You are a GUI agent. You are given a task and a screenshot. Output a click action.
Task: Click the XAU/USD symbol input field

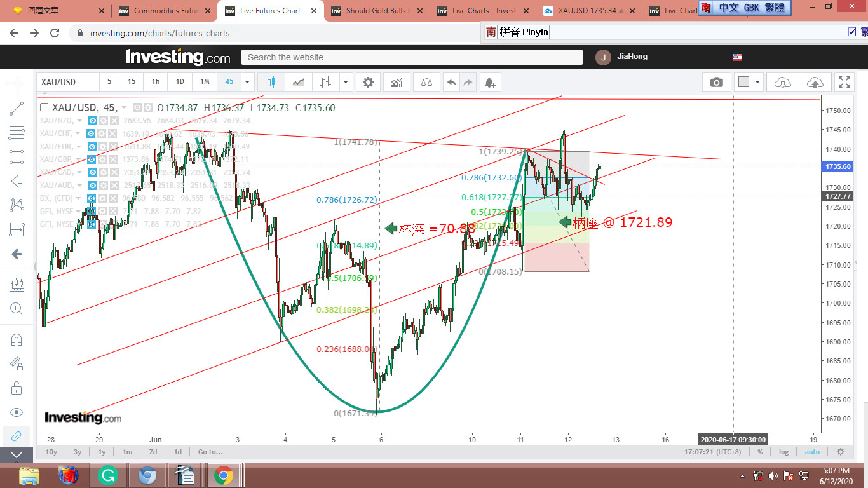[x=68, y=82]
